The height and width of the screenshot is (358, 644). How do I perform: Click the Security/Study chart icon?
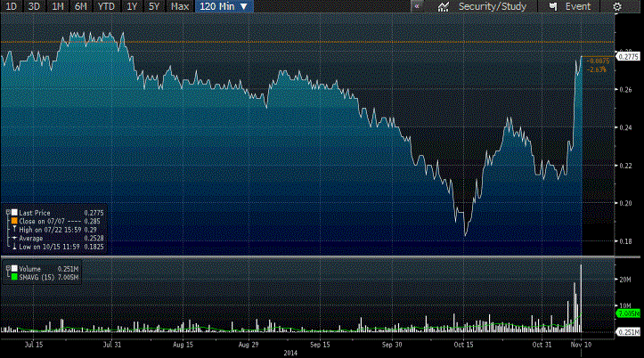(444, 6)
